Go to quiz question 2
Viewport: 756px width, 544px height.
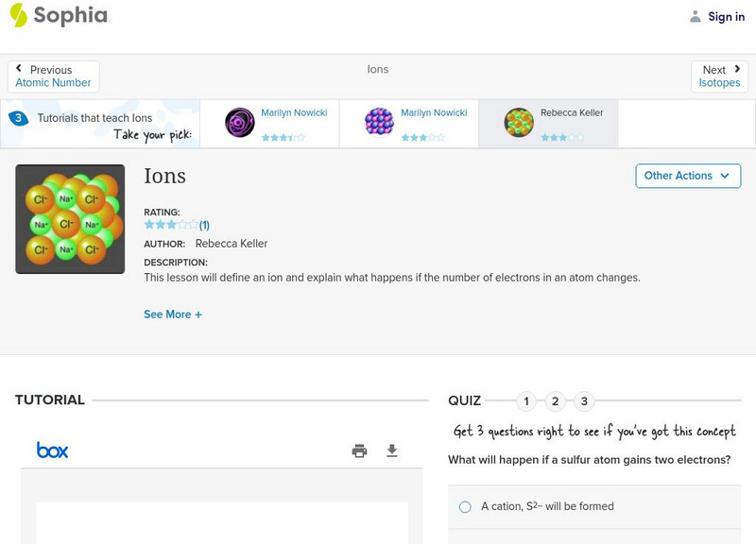click(x=556, y=401)
